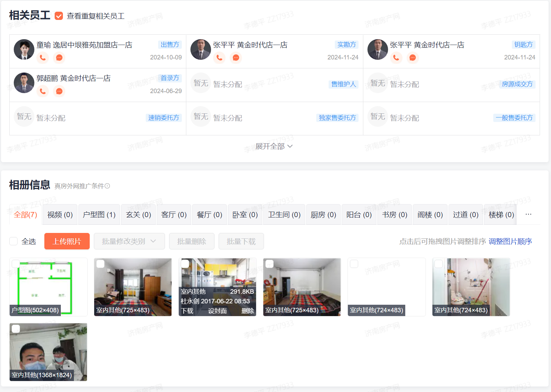Call 童瑜 using the phone icon
551x392 pixels.
click(x=43, y=58)
